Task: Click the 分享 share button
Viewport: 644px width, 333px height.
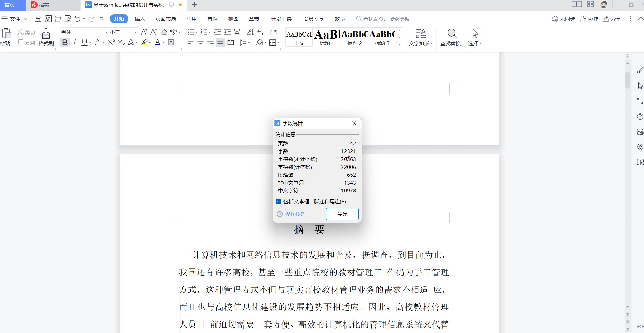Action: [x=612, y=19]
